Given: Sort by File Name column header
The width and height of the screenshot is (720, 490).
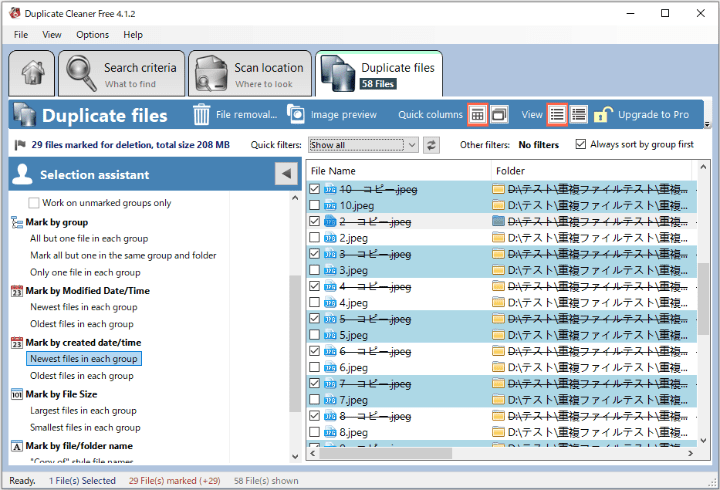Looking at the screenshot, I should tap(399, 171).
